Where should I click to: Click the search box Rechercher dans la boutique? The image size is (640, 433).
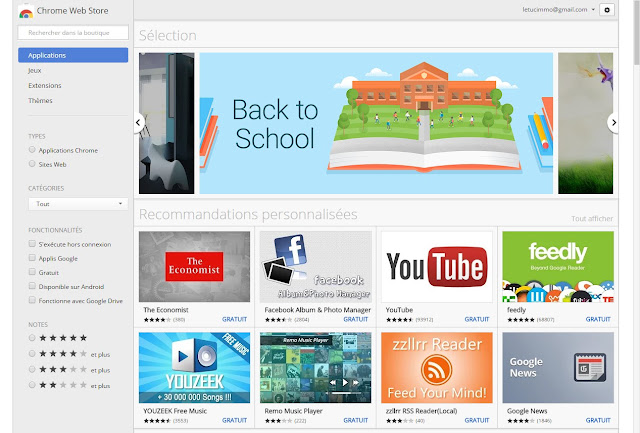[73, 33]
